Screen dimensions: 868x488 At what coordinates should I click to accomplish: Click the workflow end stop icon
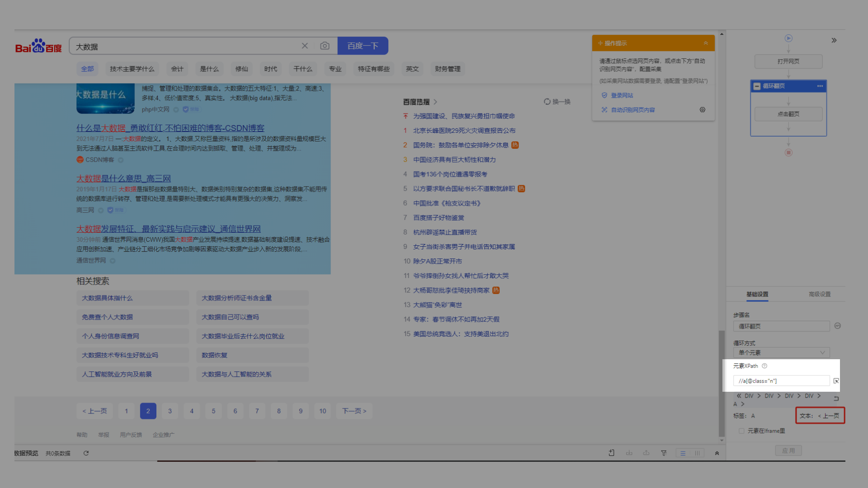tap(788, 153)
